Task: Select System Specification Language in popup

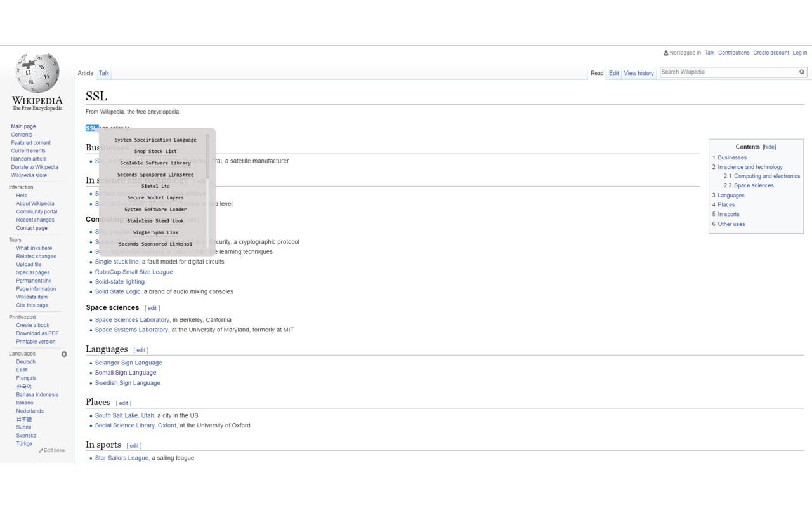Action: pyautogui.click(x=155, y=140)
